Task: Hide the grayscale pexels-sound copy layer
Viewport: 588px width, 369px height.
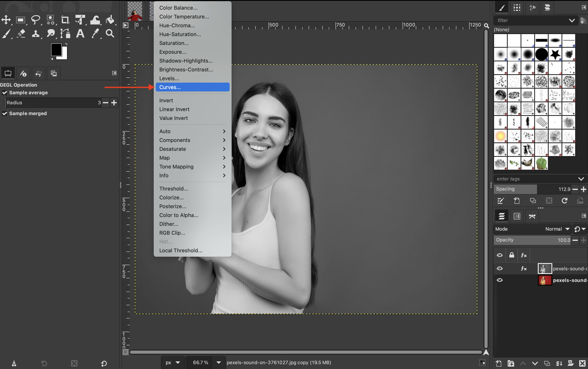Action: pyautogui.click(x=500, y=269)
